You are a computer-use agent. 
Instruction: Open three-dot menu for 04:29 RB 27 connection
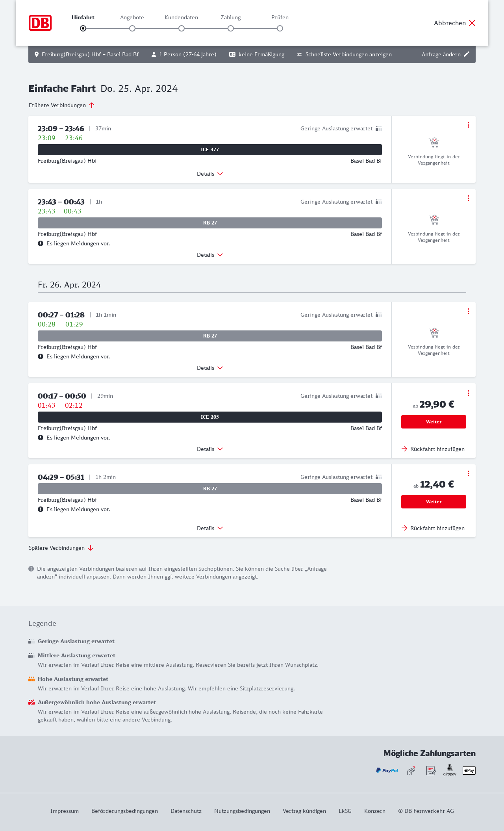coord(468,473)
